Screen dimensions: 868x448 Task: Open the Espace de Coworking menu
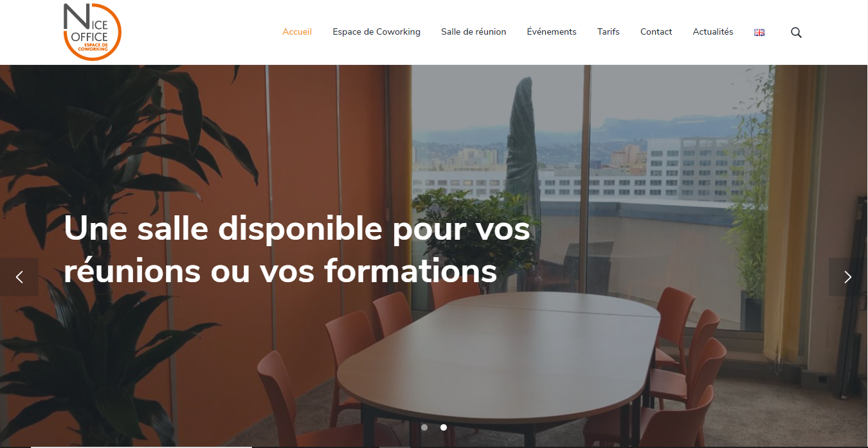click(x=376, y=31)
